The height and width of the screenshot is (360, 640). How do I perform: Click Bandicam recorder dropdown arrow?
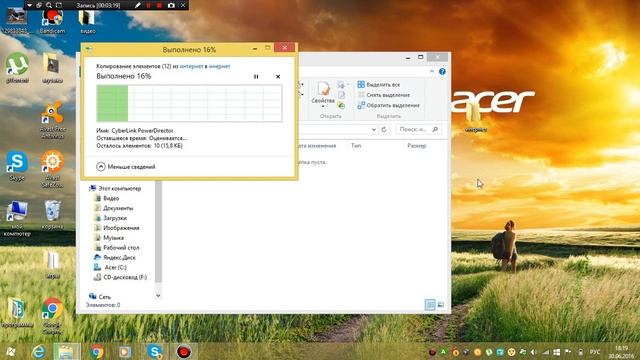(x=29, y=5)
